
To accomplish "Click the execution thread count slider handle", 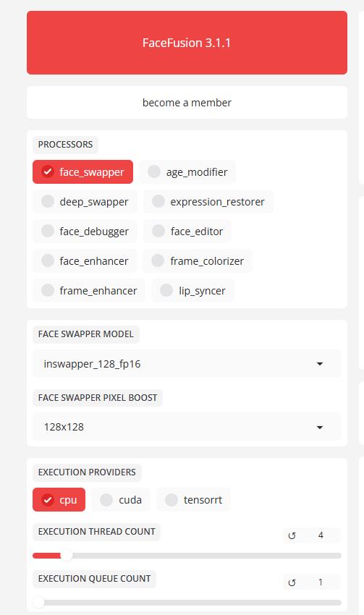I will point(67,556).
